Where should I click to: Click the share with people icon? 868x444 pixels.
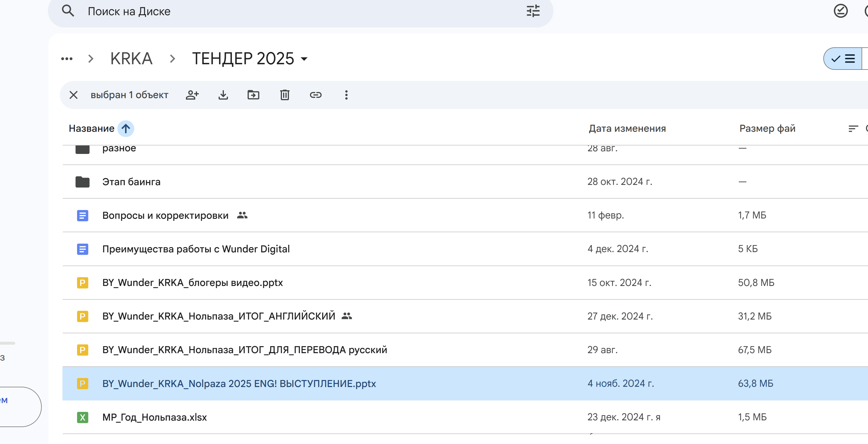[x=192, y=95]
